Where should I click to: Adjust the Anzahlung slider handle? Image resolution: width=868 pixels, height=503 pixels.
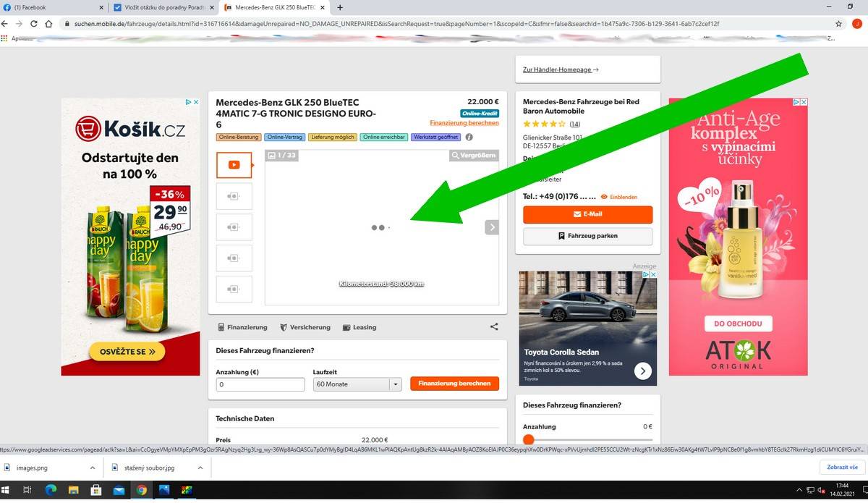(x=528, y=439)
